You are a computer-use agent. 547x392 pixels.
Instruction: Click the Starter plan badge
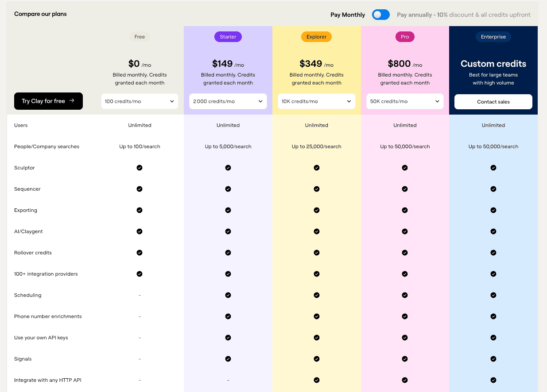click(228, 37)
